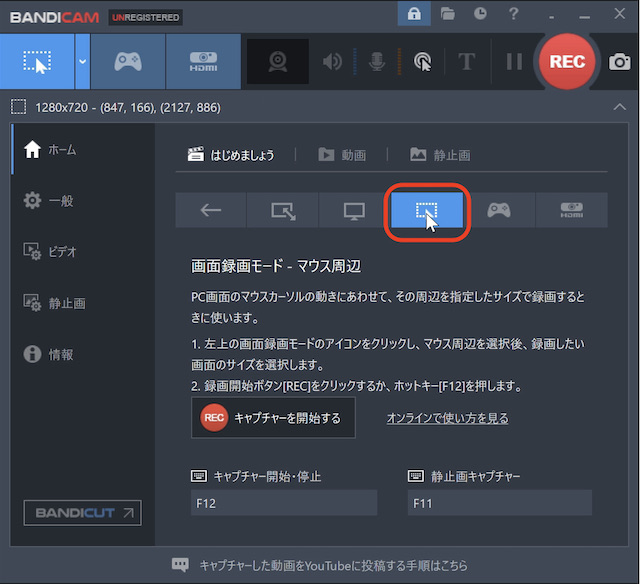Take a screenshot with the camera icon
Viewport: 640px width, 584px height.
click(620, 62)
